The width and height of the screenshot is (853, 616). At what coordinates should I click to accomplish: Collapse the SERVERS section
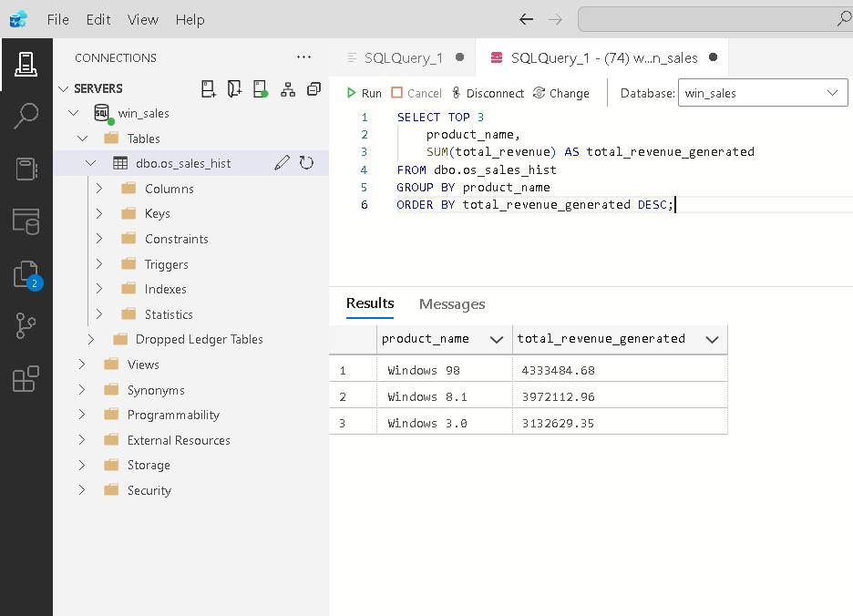click(x=64, y=88)
